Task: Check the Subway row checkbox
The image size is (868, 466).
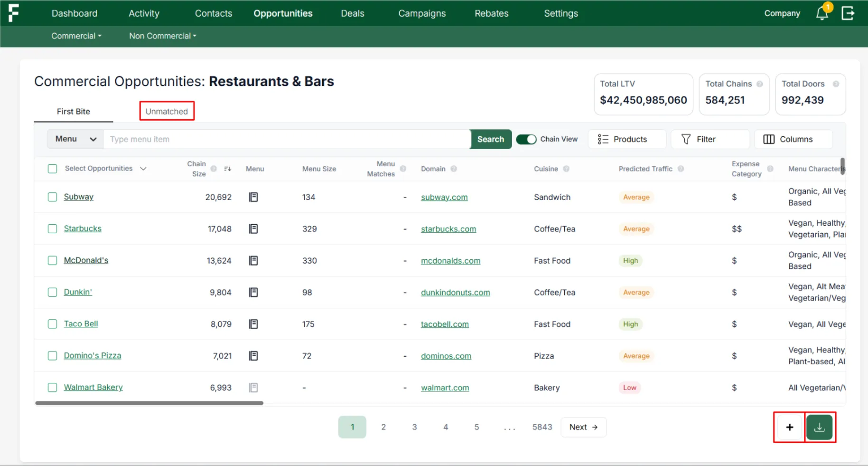Action: coord(53,197)
